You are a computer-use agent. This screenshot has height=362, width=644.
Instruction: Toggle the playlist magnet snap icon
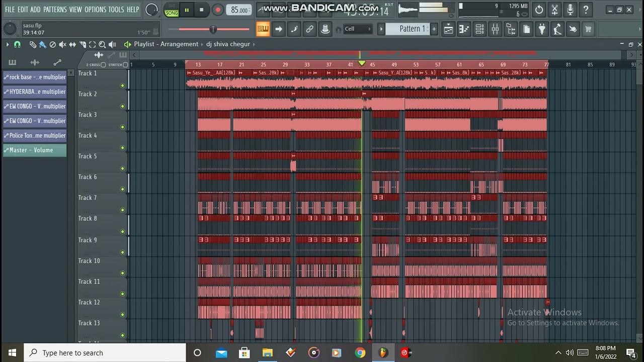[17, 44]
